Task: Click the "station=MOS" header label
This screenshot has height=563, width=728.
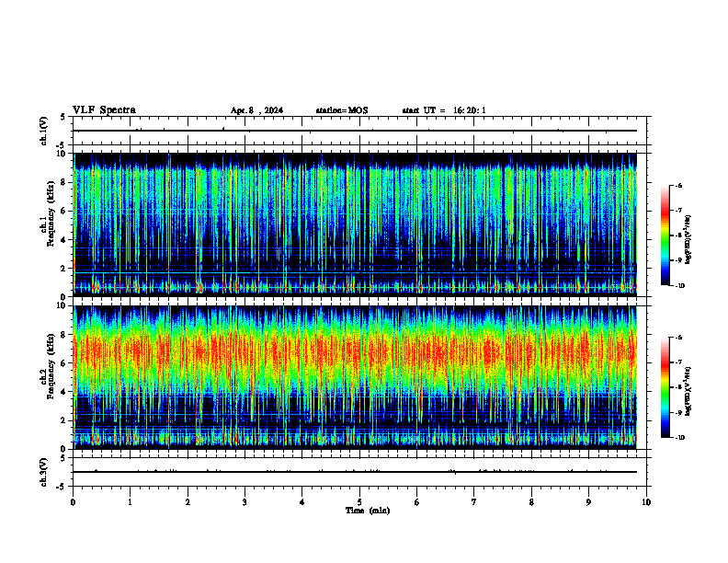Action: [x=342, y=110]
